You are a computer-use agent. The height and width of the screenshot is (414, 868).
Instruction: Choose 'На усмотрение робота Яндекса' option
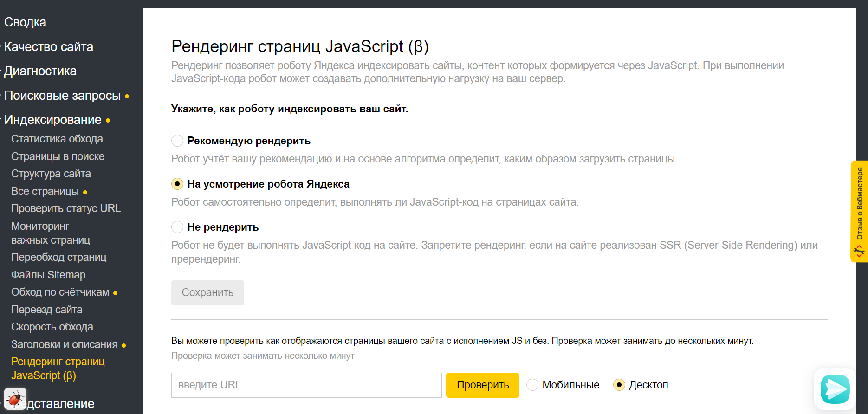[x=177, y=184]
